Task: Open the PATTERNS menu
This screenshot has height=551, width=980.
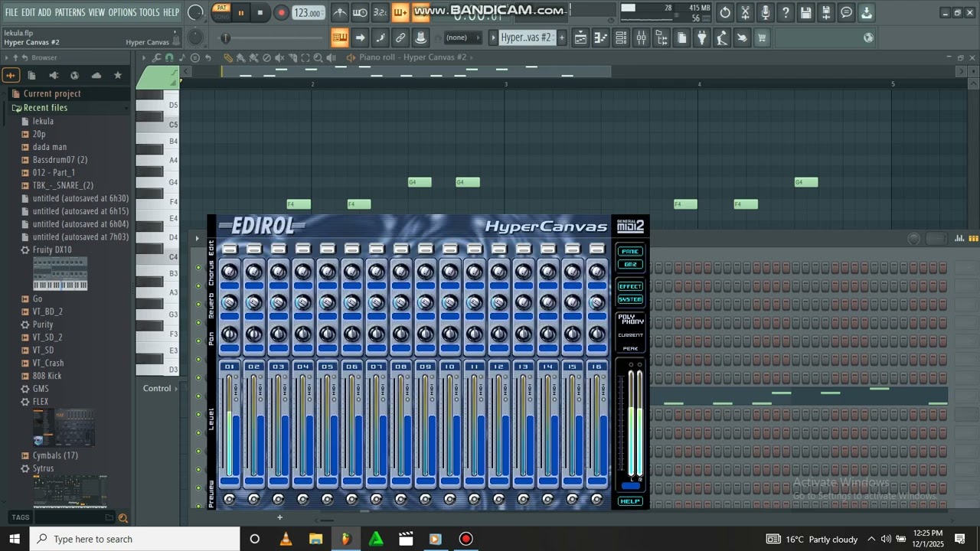Action: [x=70, y=12]
